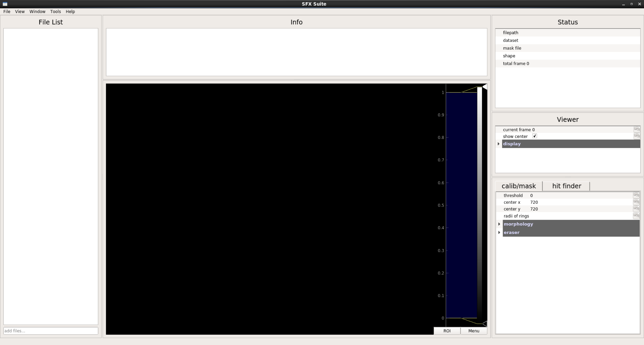This screenshot has width=644, height=345.
Task: Expand the display section
Action: (x=499, y=144)
